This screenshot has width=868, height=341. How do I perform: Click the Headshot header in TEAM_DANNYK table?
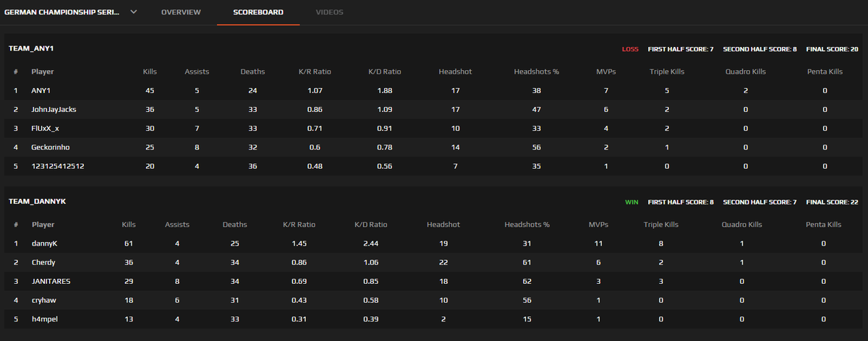tap(445, 225)
